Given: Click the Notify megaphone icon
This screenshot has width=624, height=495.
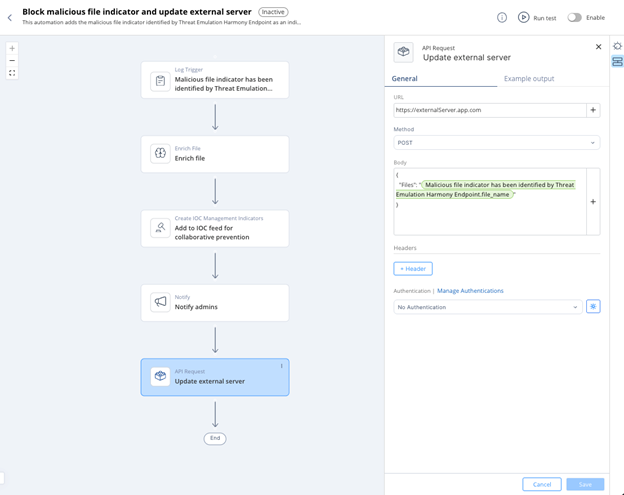Looking at the screenshot, I should coord(160,302).
